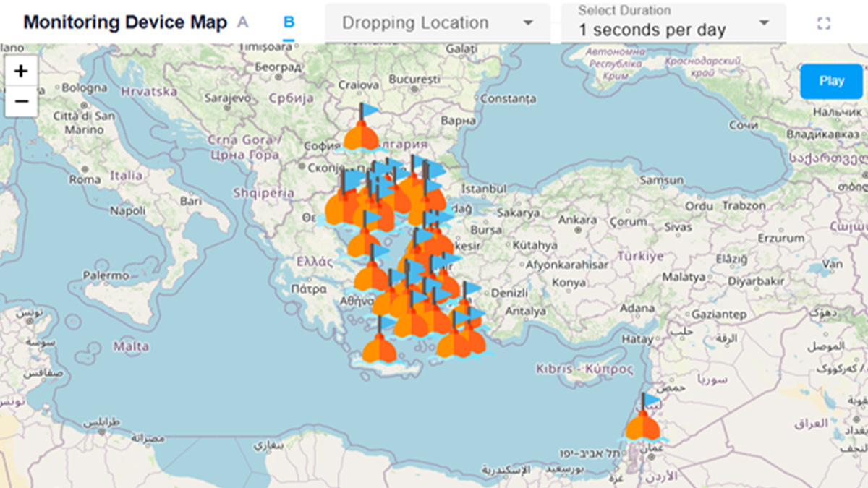Zoom out the map with minus button
This screenshot has width=868, height=488.
22,101
